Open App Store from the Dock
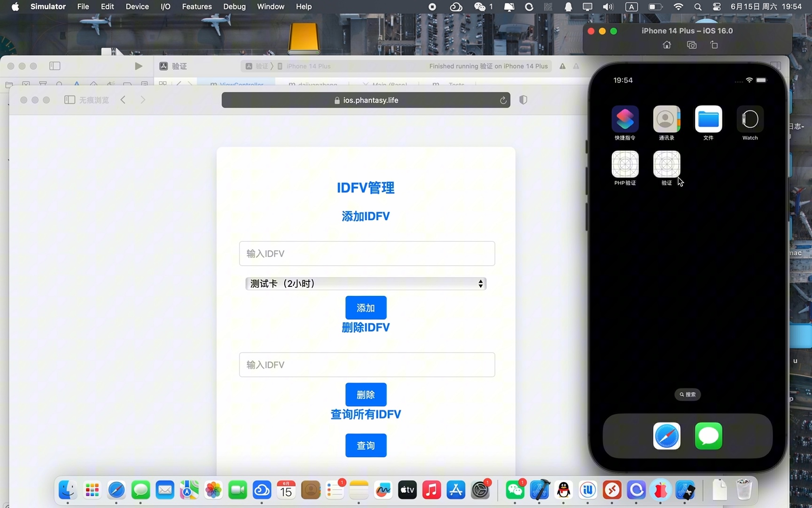812x508 pixels. [456, 490]
